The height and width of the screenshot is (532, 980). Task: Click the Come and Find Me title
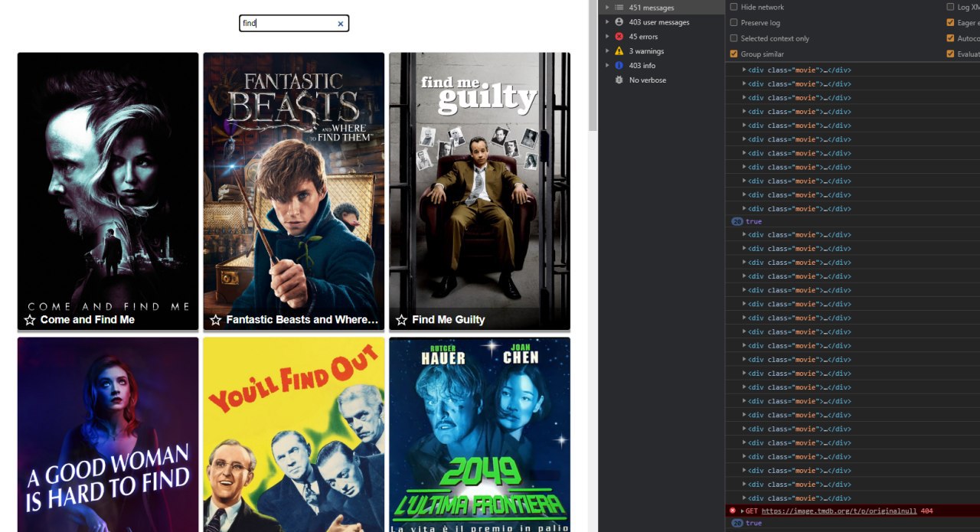[x=87, y=320]
